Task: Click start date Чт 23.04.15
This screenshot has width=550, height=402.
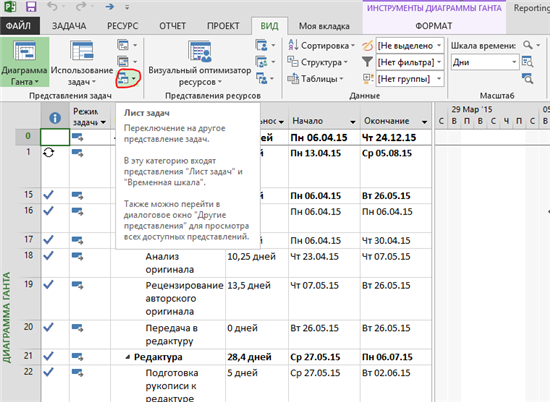Action: click(315, 257)
